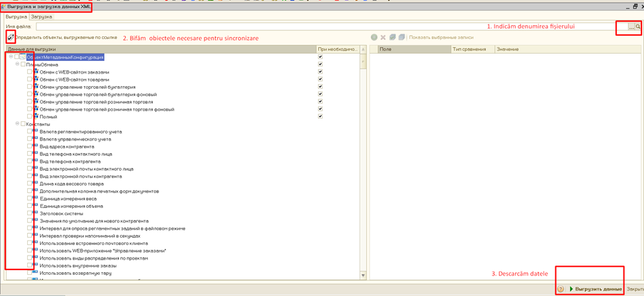The height and width of the screenshot is (296, 644).
Task: Click the Тип сравнения column header
Action: (472, 49)
